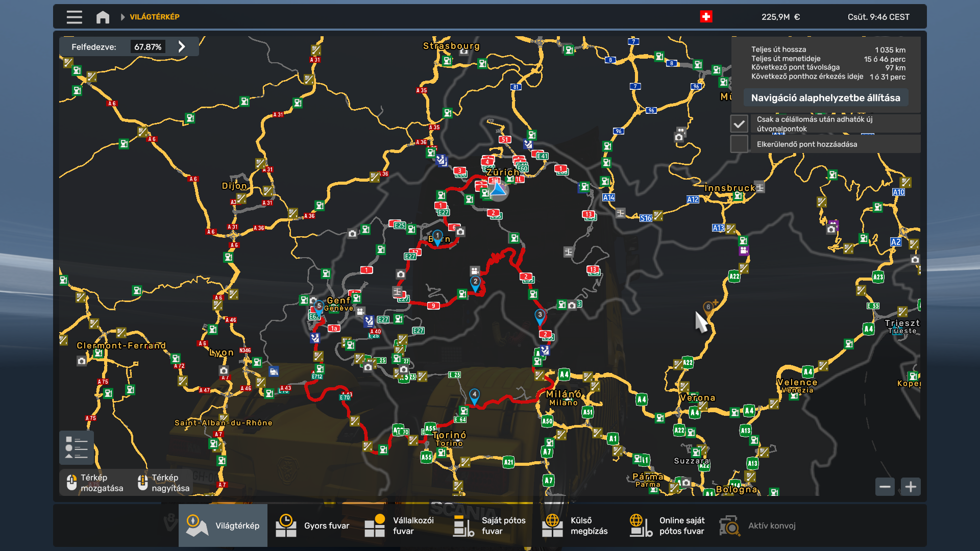Click the orange waypoint 6 marker
This screenshot has height=551, width=980.
[x=708, y=308]
